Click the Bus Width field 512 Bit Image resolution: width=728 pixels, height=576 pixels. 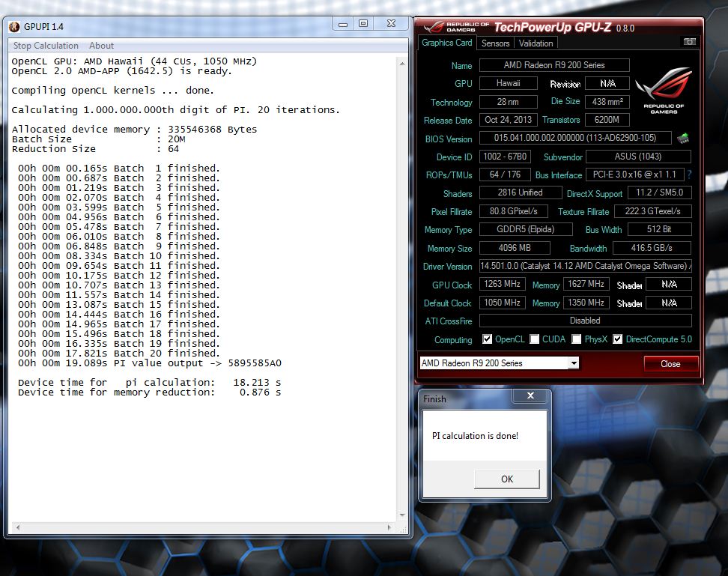coord(660,229)
